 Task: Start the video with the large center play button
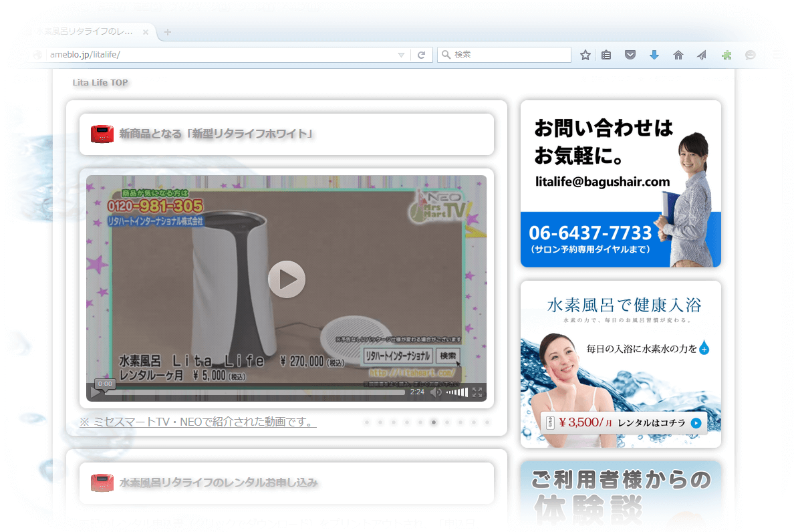[287, 279]
